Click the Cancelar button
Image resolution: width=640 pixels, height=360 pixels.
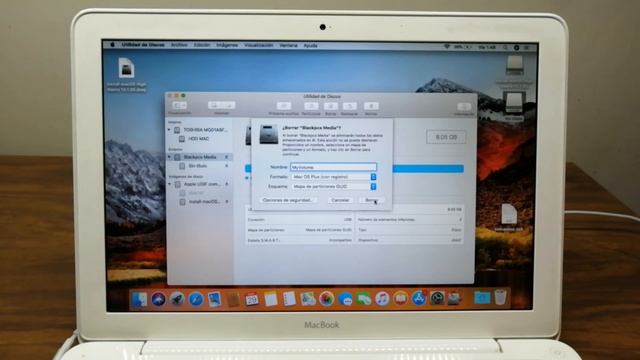click(340, 200)
